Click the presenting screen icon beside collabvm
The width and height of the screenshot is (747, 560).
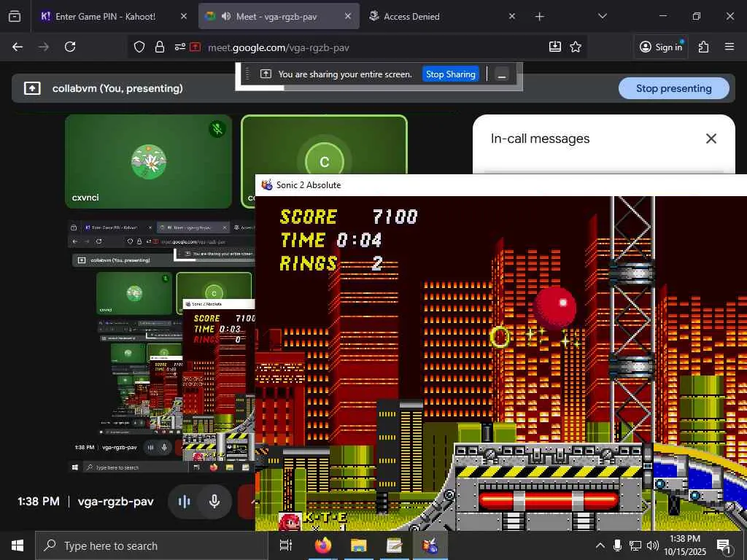coord(32,88)
